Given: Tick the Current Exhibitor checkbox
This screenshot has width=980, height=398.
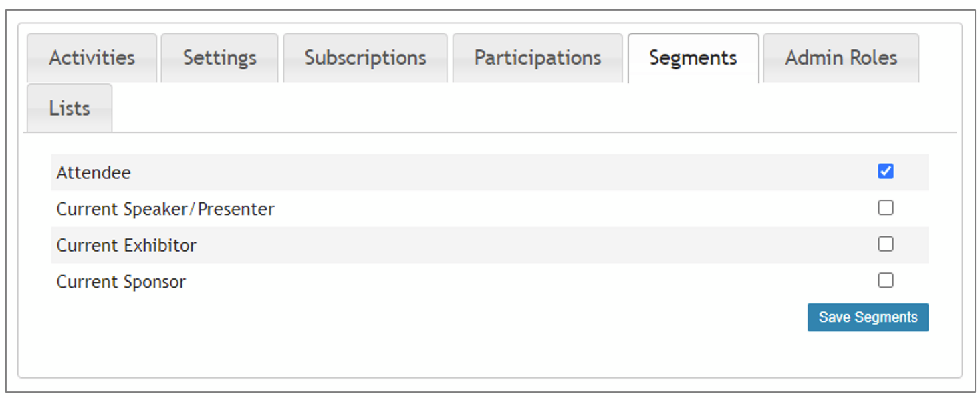Looking at the screenshot, I should pyautogui.click(x=885, y=244).
